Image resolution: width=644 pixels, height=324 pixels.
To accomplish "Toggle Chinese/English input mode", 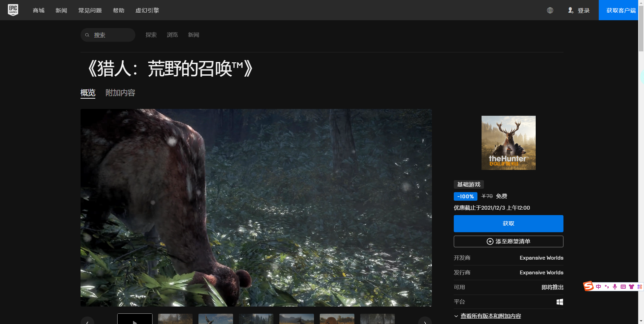I will click(x=598, y=287).
